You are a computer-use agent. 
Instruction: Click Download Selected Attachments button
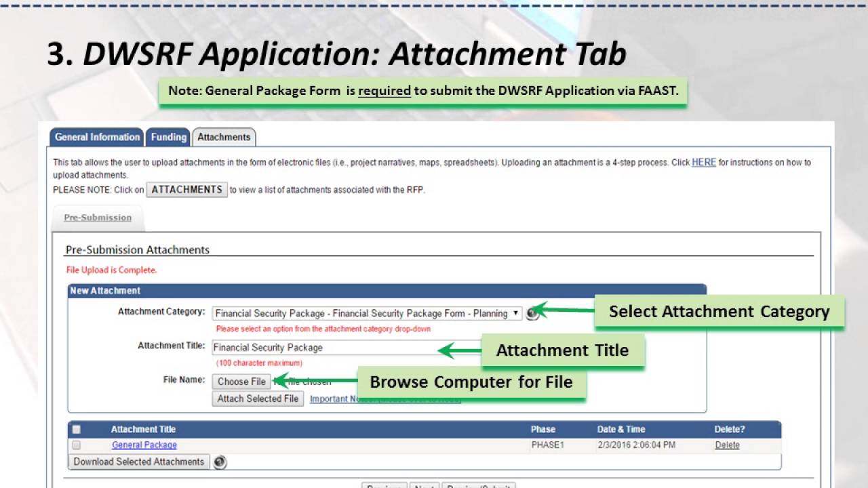pyautogui.click(x=139, y=462)
